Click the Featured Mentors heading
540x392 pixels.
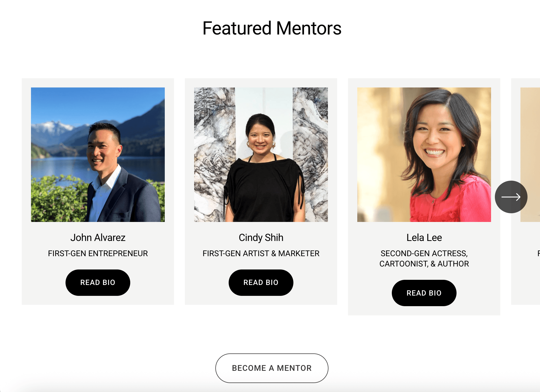[x=272, y=28]
